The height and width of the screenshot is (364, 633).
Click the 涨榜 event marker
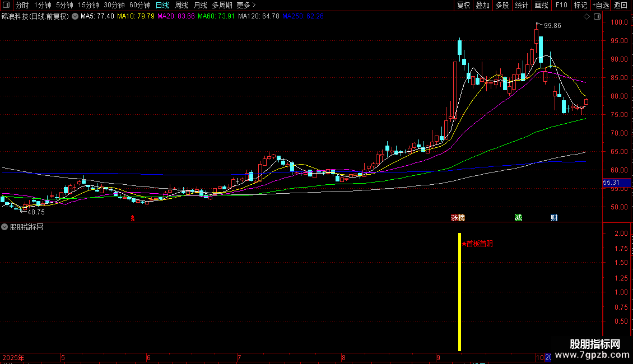point(458,218)
